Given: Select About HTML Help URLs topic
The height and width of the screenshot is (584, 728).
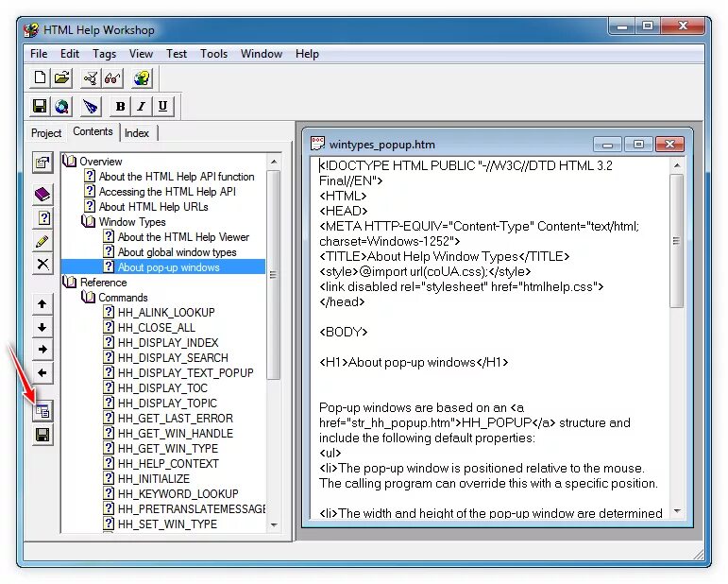Looking at the screenshot, I should [153, 207].
